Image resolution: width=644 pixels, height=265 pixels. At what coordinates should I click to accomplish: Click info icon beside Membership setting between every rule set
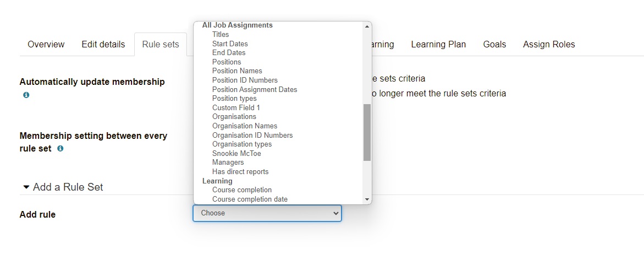[60, 148]
